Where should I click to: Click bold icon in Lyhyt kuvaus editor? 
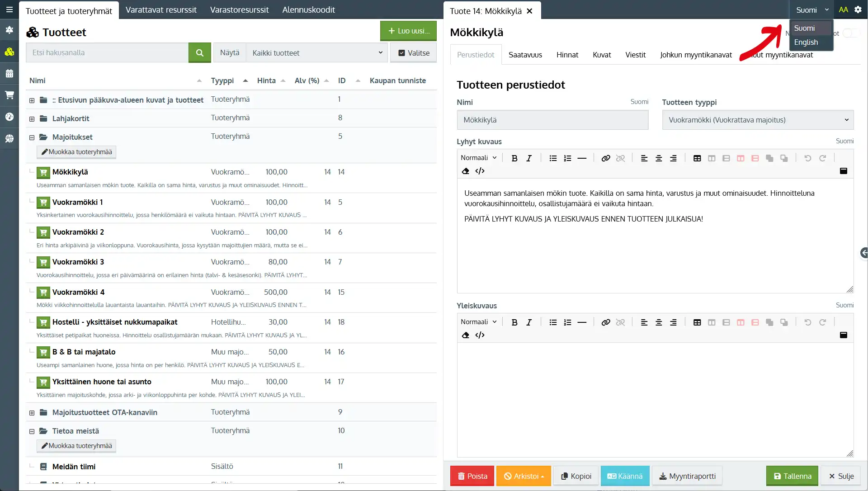point(514,158)
